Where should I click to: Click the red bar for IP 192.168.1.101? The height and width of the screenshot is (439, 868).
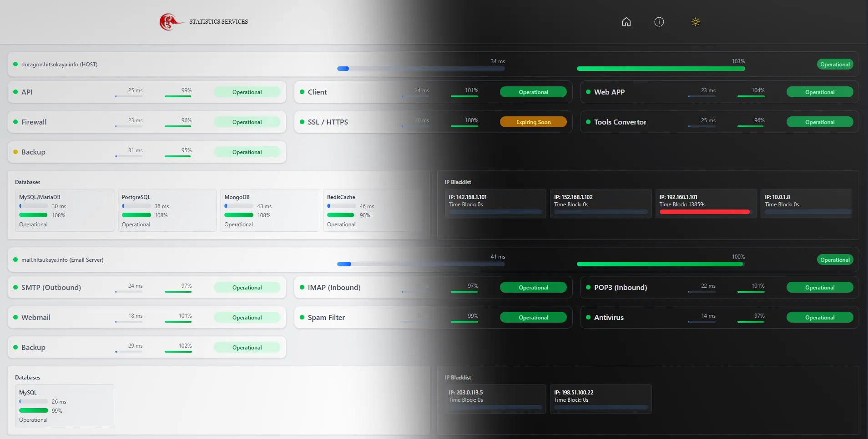(704, 212)
